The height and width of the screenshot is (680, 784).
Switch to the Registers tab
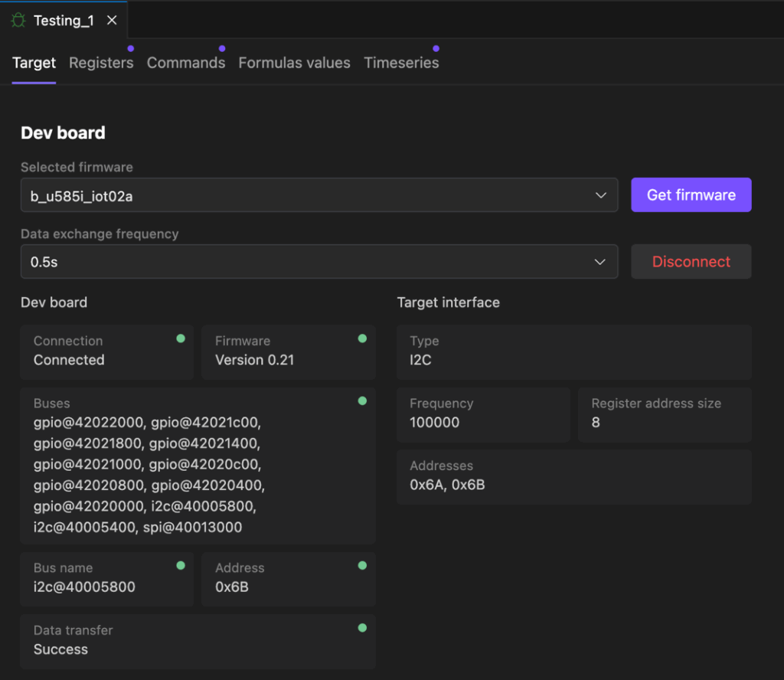pos(101,63)
